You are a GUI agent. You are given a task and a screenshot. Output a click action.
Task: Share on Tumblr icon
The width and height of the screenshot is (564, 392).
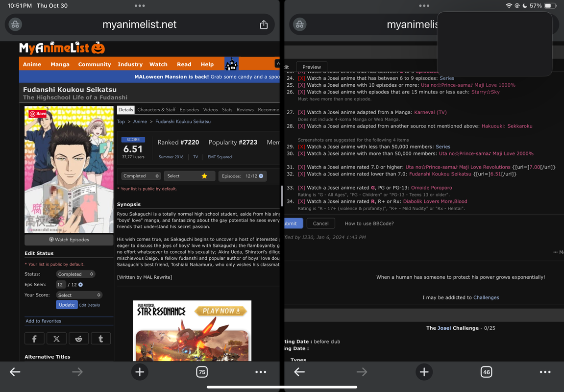[101, 339]
